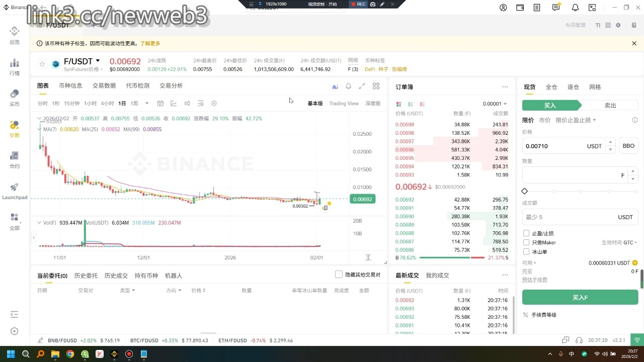Click the BBO price button
The width and height of the screenshot is (644, 362).
[x=628, y=146]
